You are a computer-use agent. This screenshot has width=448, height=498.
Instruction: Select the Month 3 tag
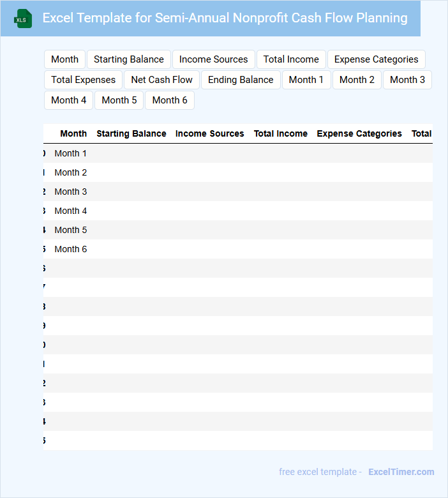[x=407, y=80]
